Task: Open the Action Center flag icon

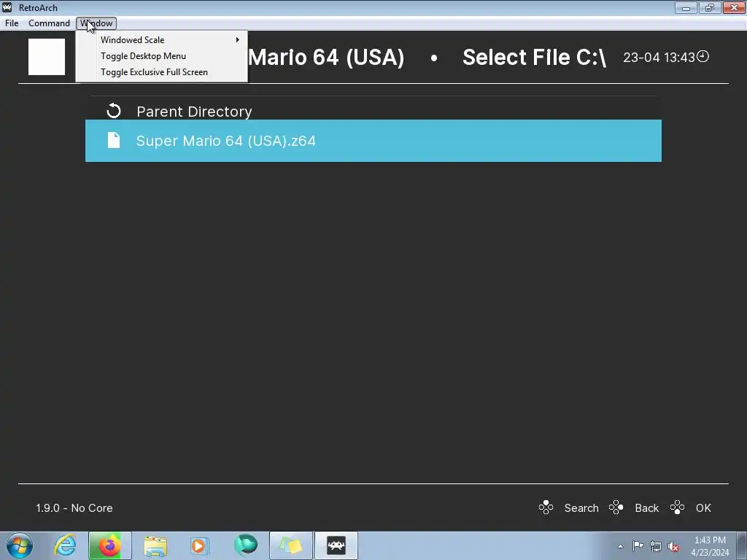Action: click(638, 546)
